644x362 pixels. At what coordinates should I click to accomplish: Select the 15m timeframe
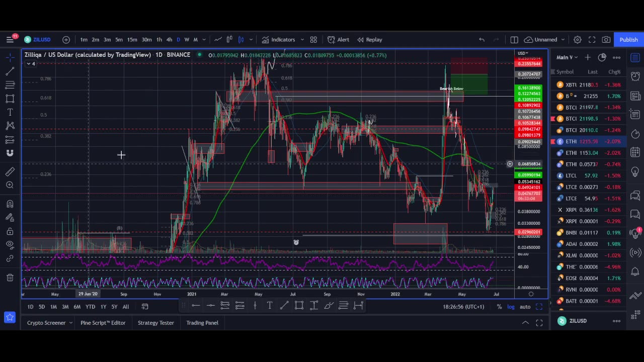pos(132,40)
